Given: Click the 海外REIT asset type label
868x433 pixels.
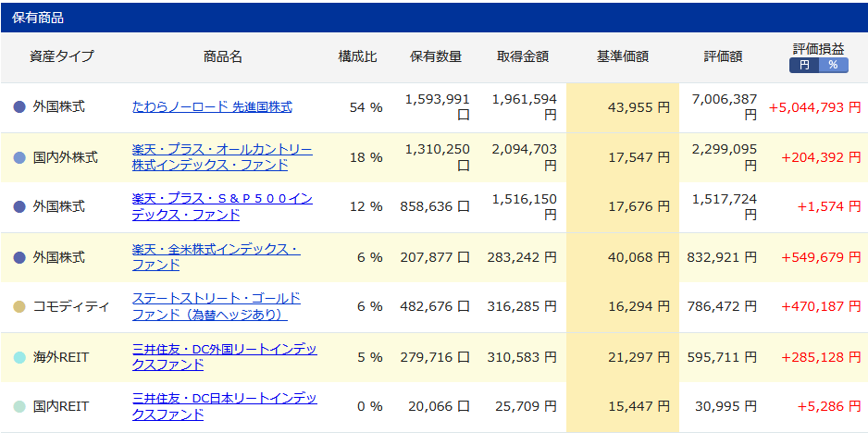Looking at the screenshot, I should (60, 358).
